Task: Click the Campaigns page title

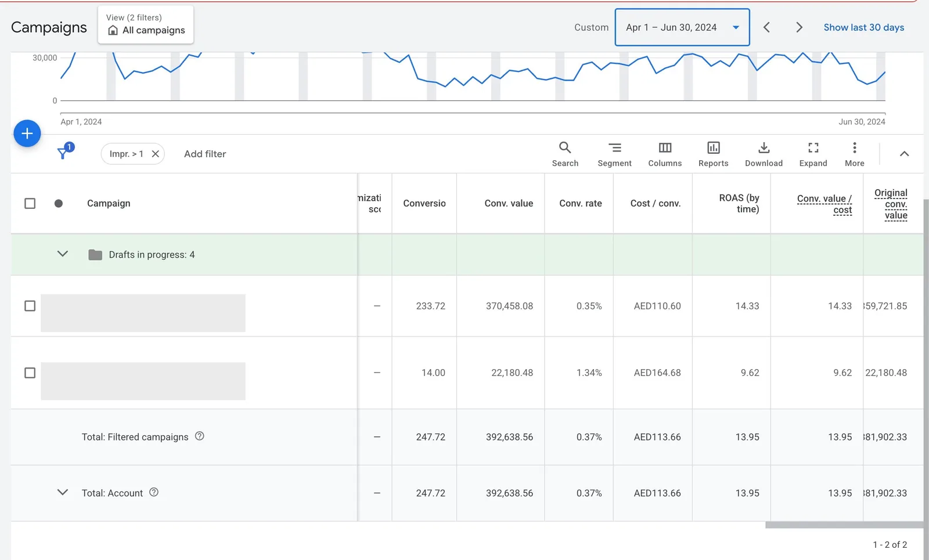Action: point(49,27)
